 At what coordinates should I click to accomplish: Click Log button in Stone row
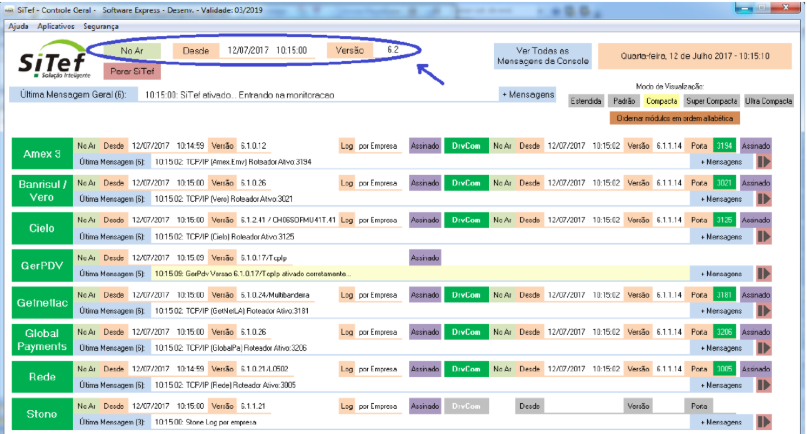(346, 406)
